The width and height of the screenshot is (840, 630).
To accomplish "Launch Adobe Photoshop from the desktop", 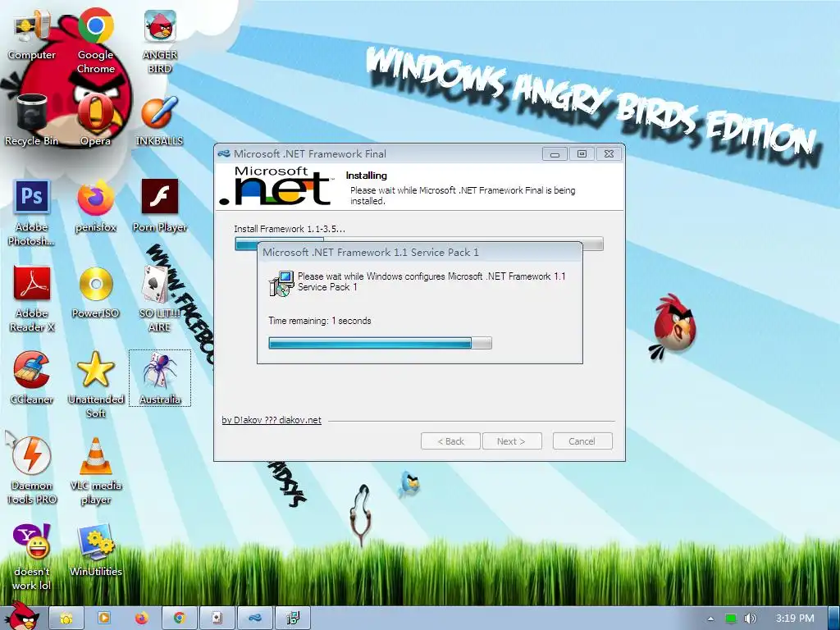I will 32,213.
